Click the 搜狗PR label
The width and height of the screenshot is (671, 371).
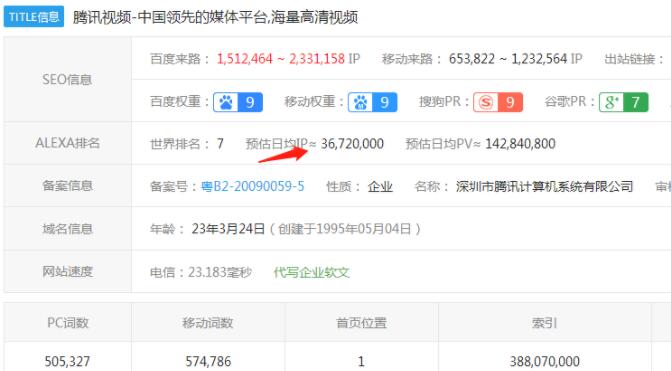point(444,101)
